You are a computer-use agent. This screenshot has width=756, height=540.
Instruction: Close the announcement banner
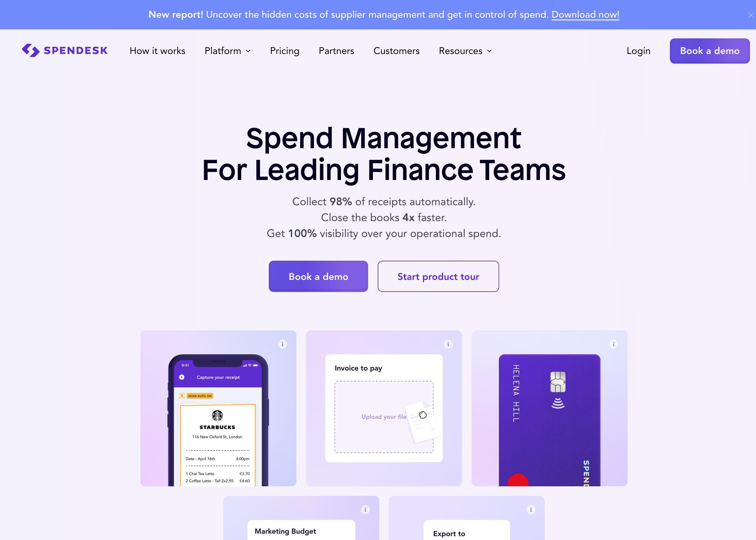pos(750,14)
